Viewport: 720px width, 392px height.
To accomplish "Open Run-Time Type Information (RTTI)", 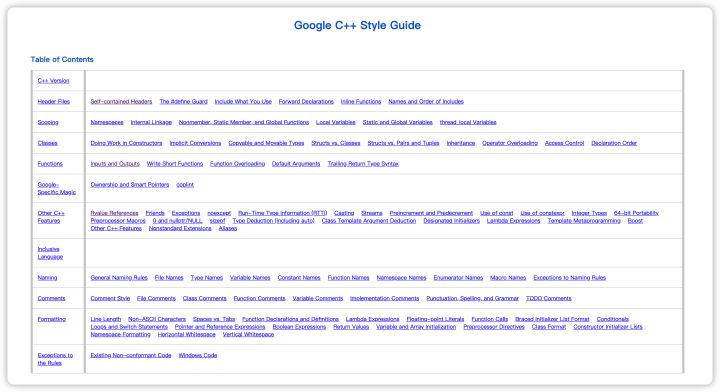I will pos(282,213).
